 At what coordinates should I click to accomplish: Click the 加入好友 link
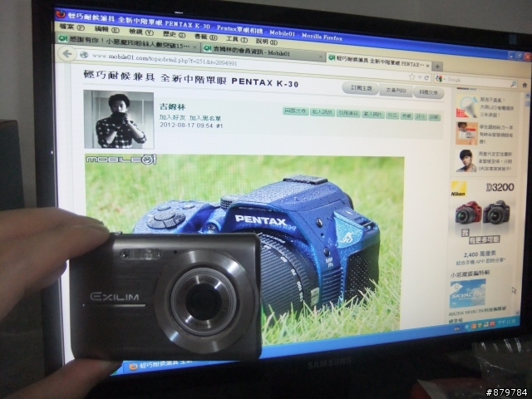[172, 117]
